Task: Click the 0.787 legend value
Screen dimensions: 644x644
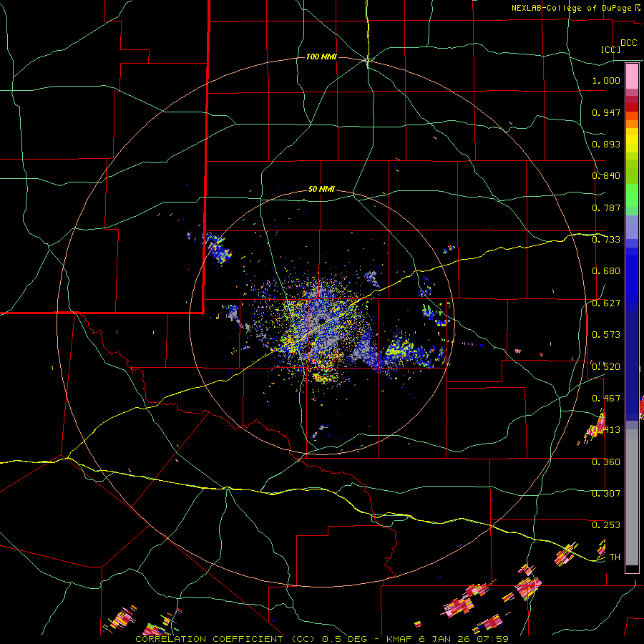Action: [606, 208]
